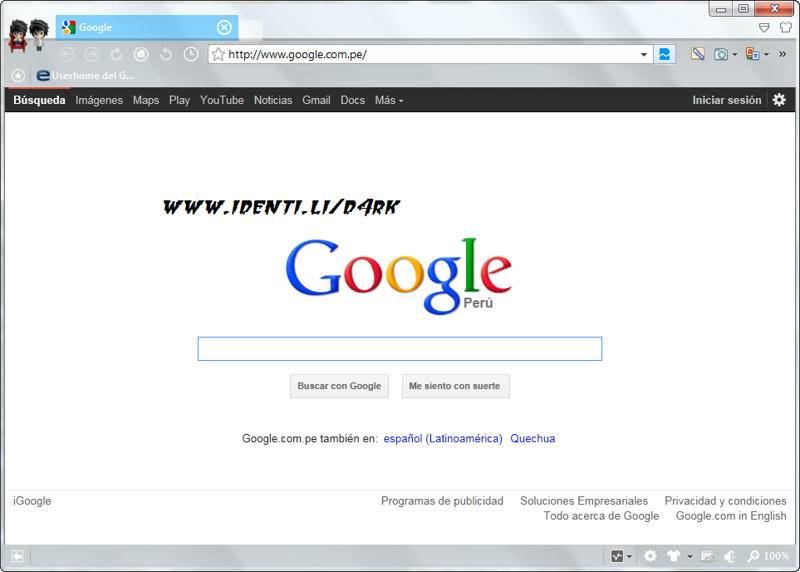The image size is (800, 572).
Task: Click the Google Perú logo
Action: (398, 276)
